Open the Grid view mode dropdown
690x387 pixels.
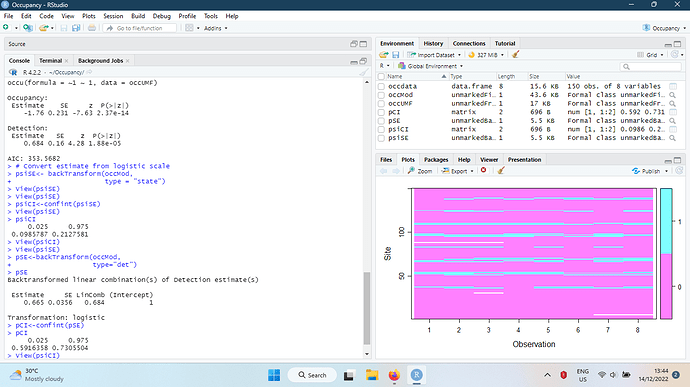coord(650,55)
